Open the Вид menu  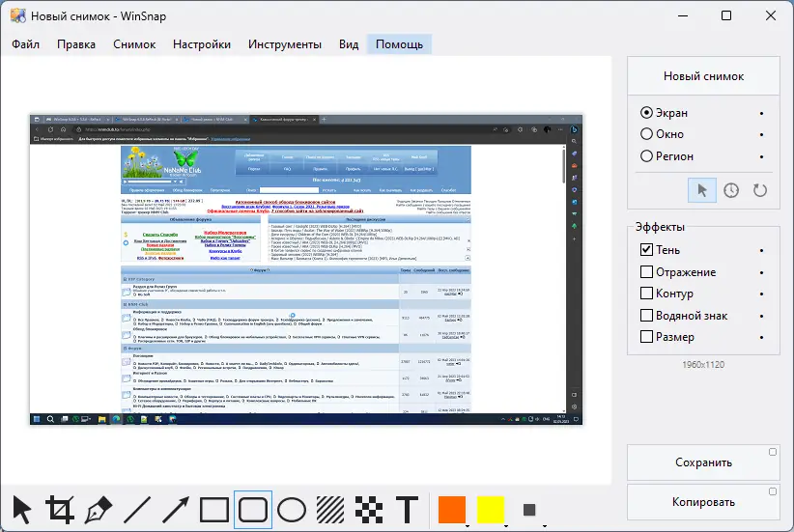349,44
